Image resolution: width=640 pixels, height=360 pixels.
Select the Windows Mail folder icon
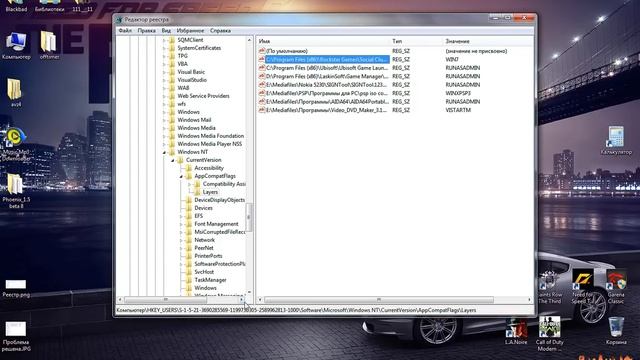pyautogui.click(x=172, y=120)
